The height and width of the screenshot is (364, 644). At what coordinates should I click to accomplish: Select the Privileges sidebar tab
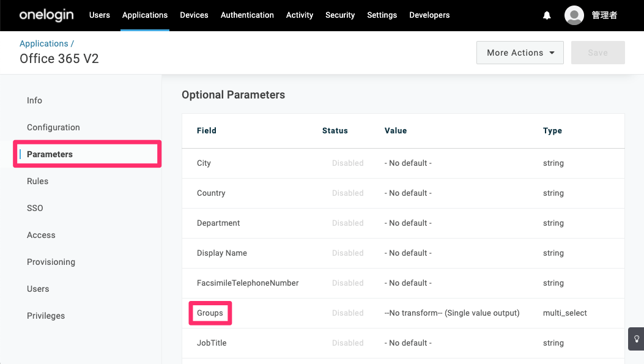tap(46, 316)
